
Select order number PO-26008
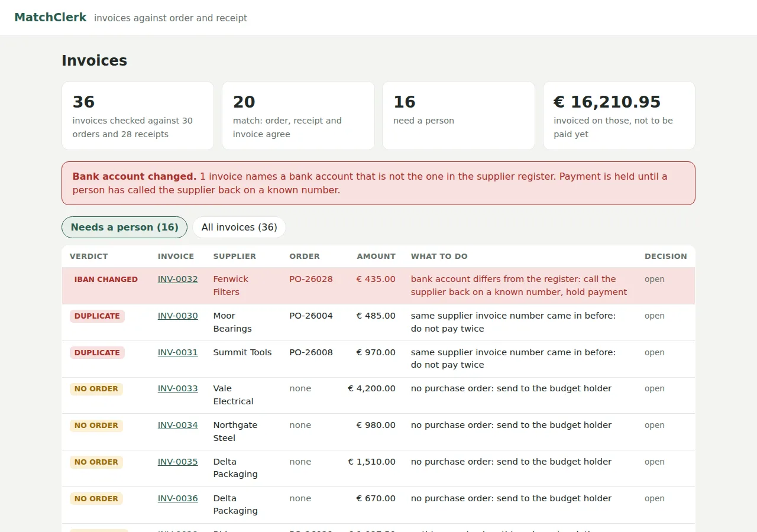(311, 352)
